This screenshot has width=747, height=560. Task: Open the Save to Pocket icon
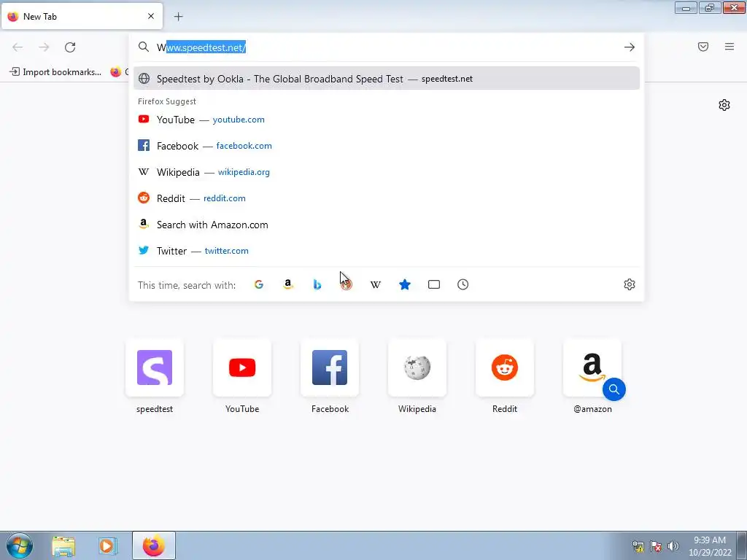coord(703,47)
